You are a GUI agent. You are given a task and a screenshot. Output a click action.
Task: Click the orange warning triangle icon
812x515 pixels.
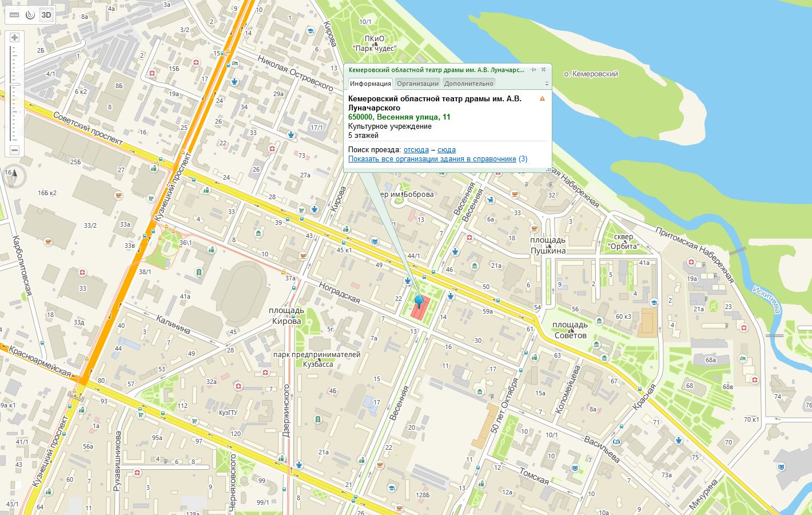pyautogui.click(x=542, y=99)
